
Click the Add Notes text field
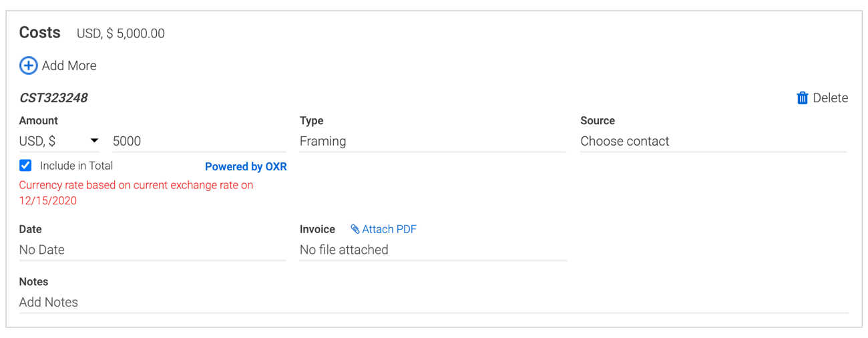click(x=434, y=302)
